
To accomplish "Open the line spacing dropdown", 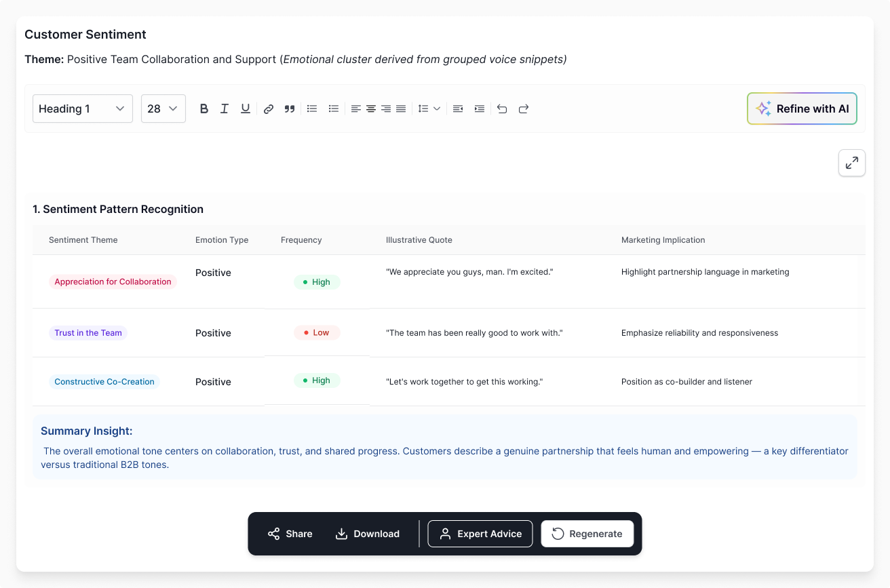I will (429, 108).
